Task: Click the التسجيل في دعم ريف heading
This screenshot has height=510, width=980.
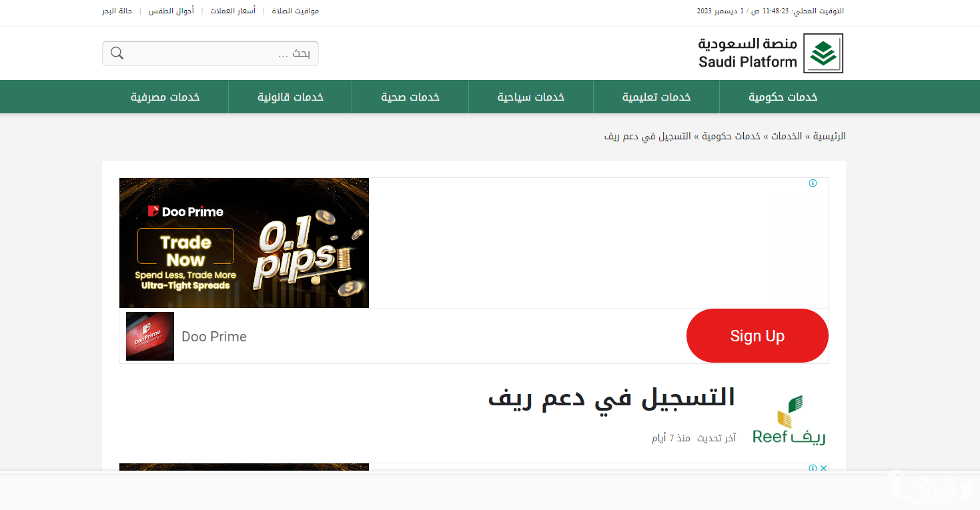Action: pyautogui.click(x=612, y=397)
